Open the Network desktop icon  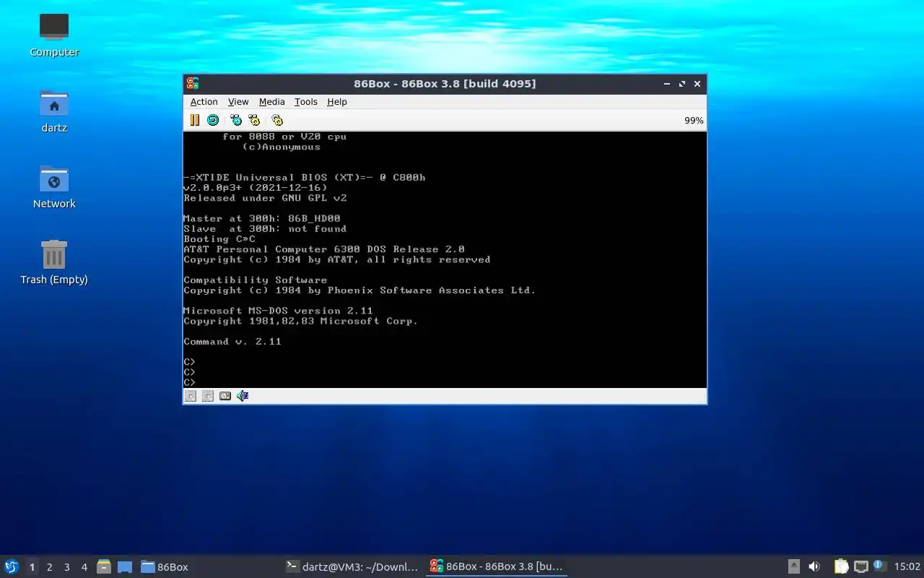pos(54,187)
